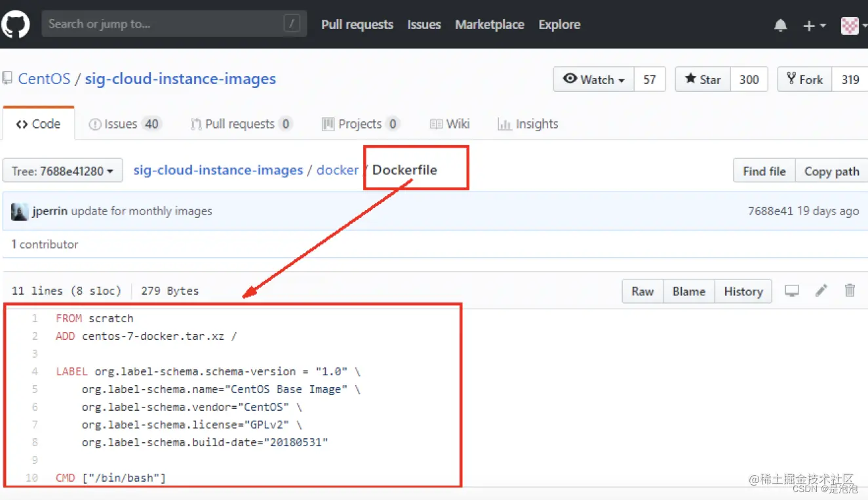Focus the Search or jump to field

174,24
